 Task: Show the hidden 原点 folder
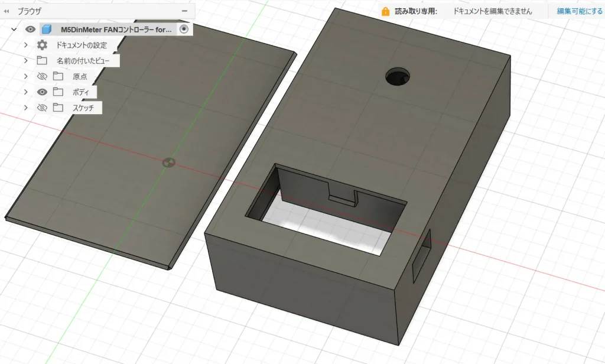[x=42, y=76]
